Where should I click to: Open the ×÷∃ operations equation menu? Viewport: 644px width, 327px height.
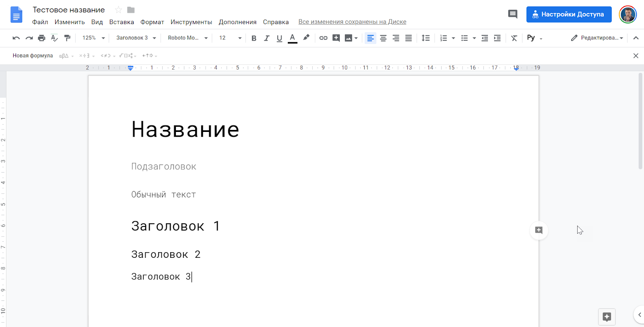coord(87,56)
